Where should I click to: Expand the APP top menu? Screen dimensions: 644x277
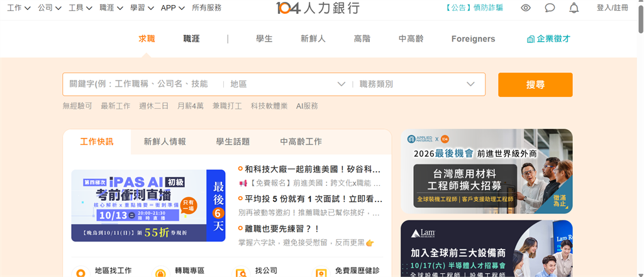coord(173,8)
